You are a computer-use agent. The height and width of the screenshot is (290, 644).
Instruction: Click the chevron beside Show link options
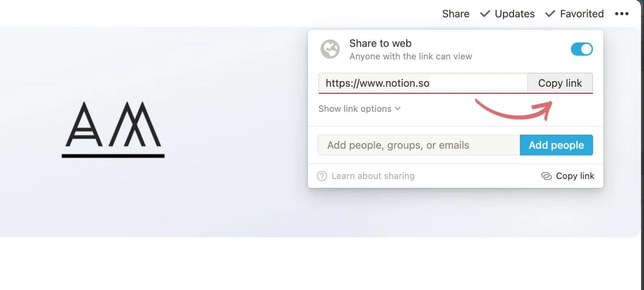pyautogui.click(x=398, y=109)
